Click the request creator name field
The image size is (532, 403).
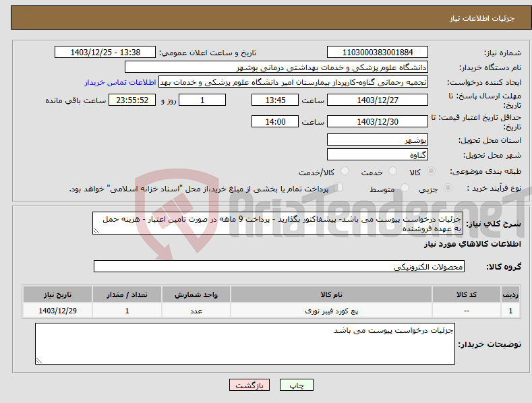point(293,82)
